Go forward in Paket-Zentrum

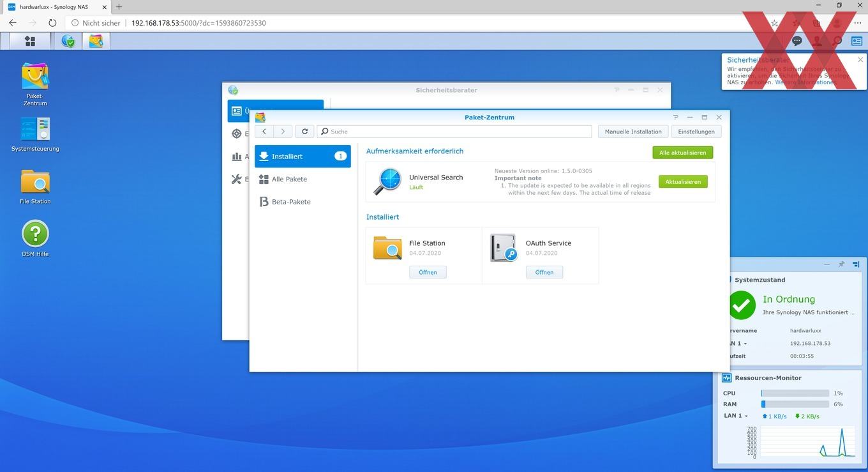click(283, 131)
